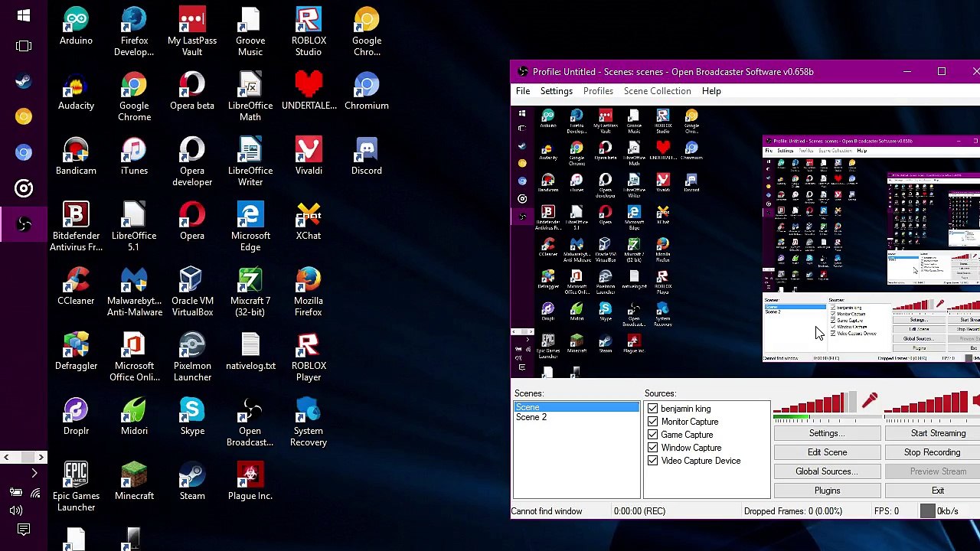Select the Skype desktop icon

[192, 416]
